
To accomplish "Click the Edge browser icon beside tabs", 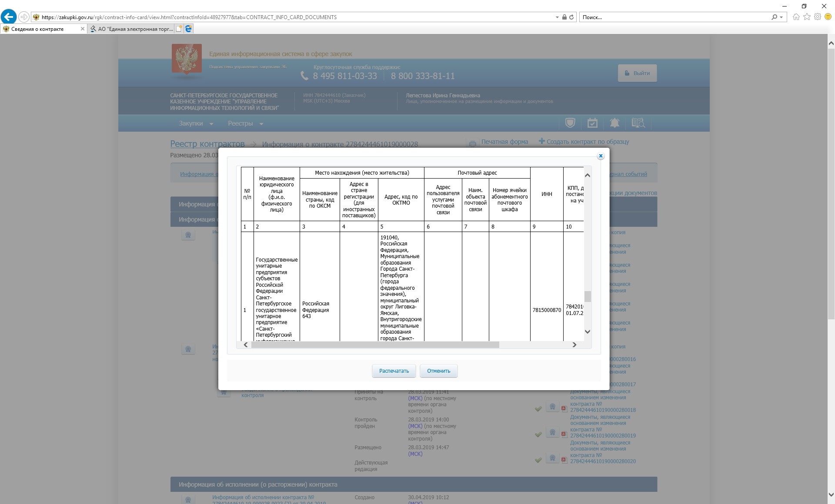I will click(188, 29).
